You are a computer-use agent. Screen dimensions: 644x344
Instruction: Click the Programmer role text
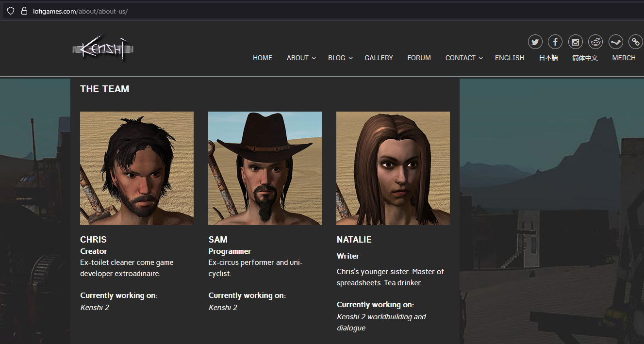pos(230,251)
